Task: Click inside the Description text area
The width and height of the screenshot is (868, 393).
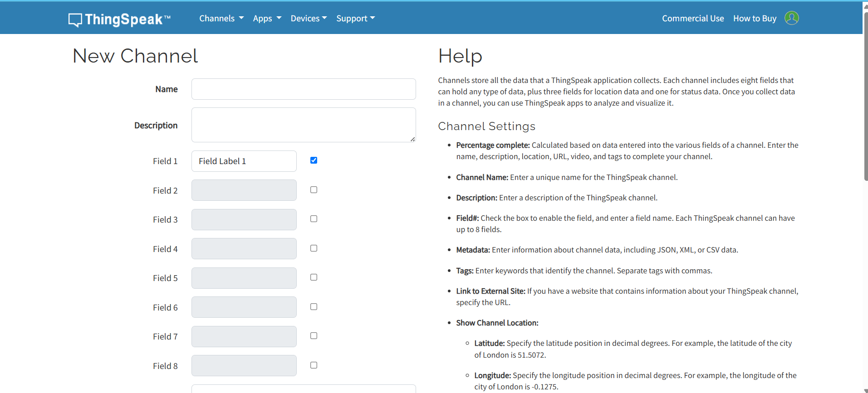Action: [x=304, y=125]
